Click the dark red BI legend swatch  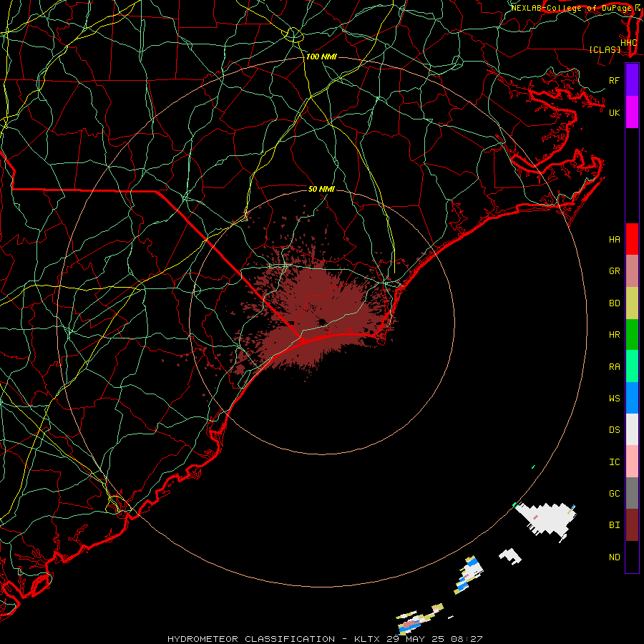[x=632, y=525]
